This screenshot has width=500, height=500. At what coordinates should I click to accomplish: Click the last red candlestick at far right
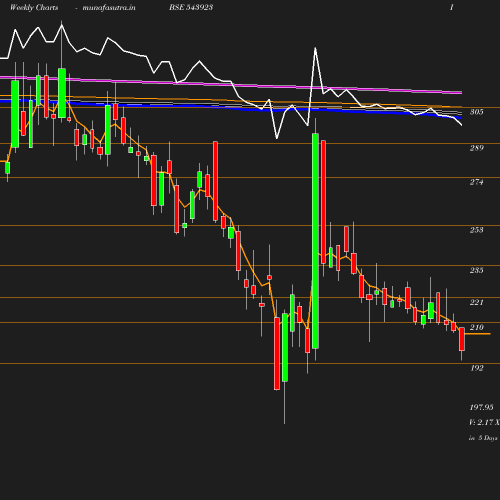[462, 339]
